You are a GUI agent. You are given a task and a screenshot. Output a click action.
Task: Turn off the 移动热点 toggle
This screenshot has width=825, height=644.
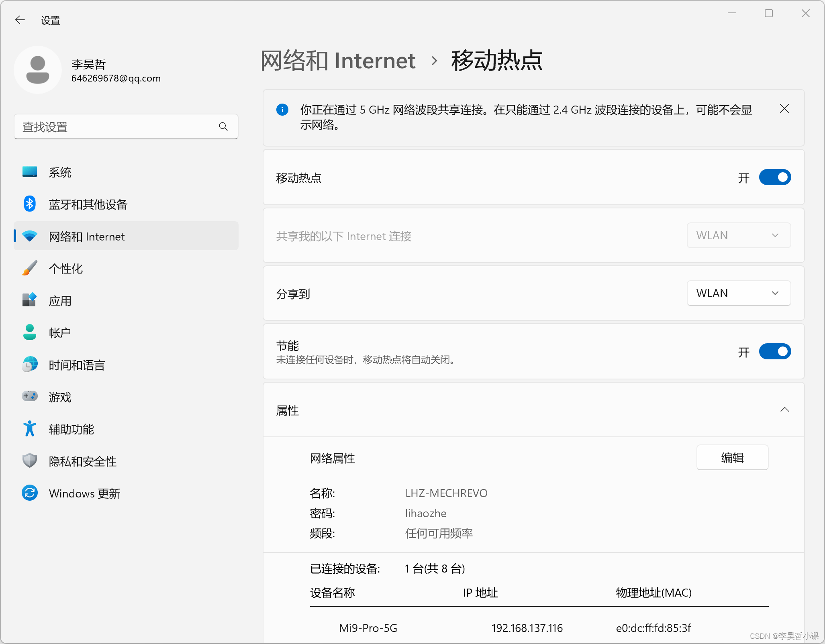point(774,177)
